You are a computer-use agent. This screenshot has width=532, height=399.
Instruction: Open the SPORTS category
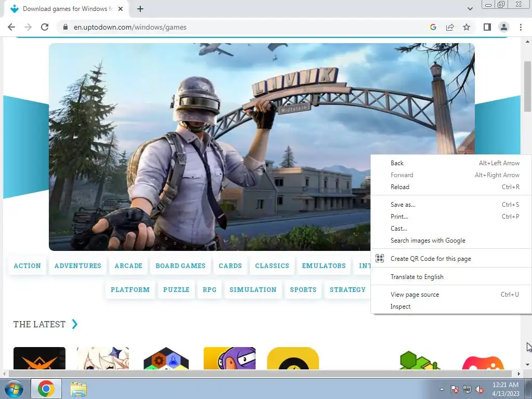coord(303,289)
